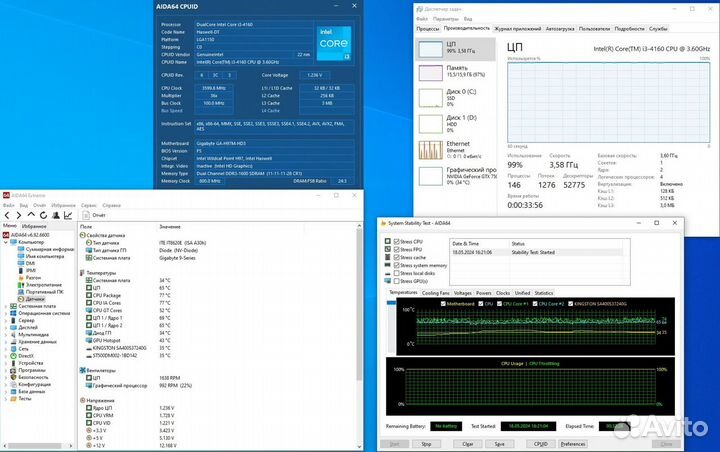Switch to the Процессы tab in Task Manager
This screenshot has height=452, width=720.
pyautogui.click(x=427, y=29)
